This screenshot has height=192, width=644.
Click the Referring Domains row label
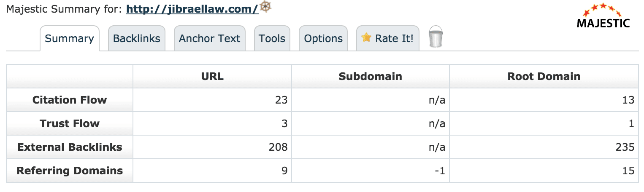70,171
